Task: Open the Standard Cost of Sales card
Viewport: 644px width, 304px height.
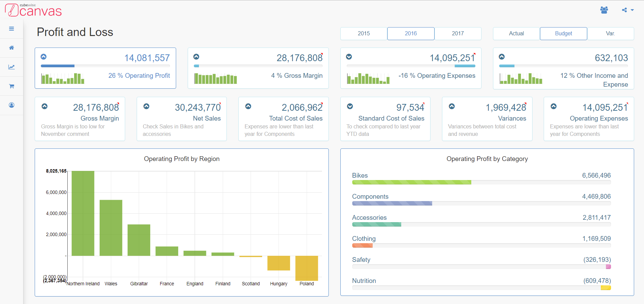Action: point(385,119)
